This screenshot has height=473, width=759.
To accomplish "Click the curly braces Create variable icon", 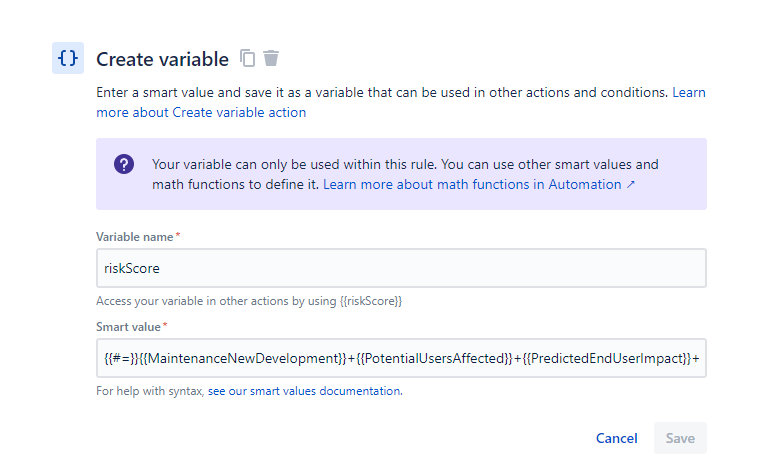I will tap(68, 58).
